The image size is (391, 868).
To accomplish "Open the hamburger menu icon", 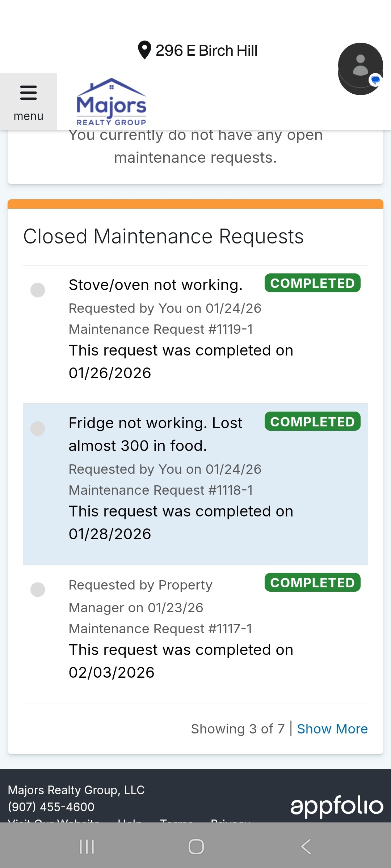I will (28, 93).
